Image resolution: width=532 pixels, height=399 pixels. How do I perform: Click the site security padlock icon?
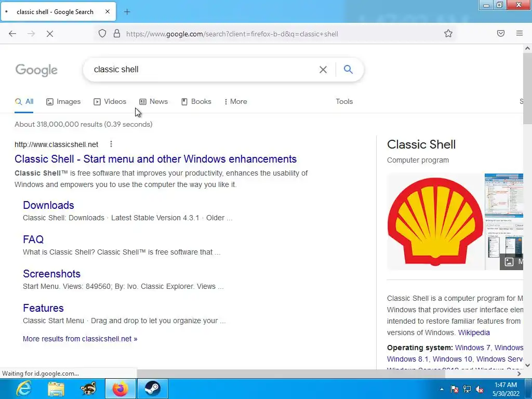(x=117, y=34)
